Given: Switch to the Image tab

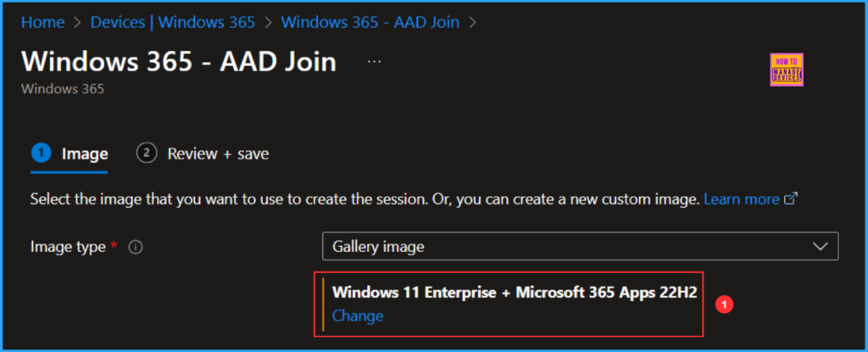Looking at the screenshot, I should [84, 154].
